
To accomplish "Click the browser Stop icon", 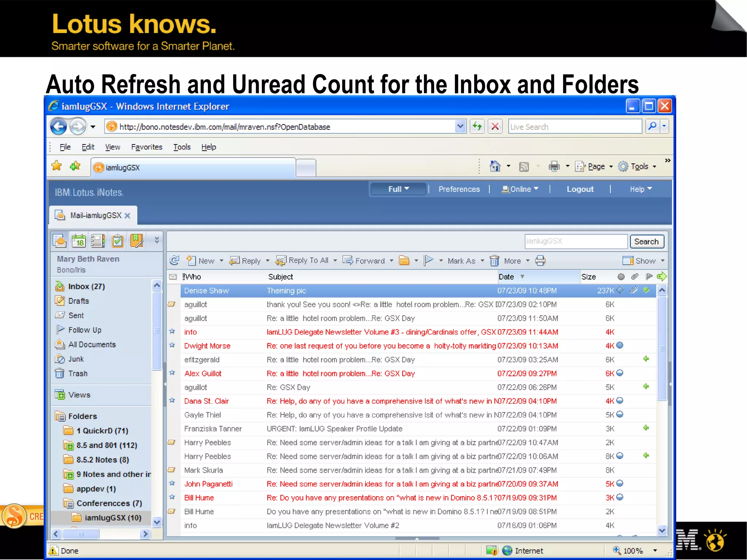I will coord(495,127).
